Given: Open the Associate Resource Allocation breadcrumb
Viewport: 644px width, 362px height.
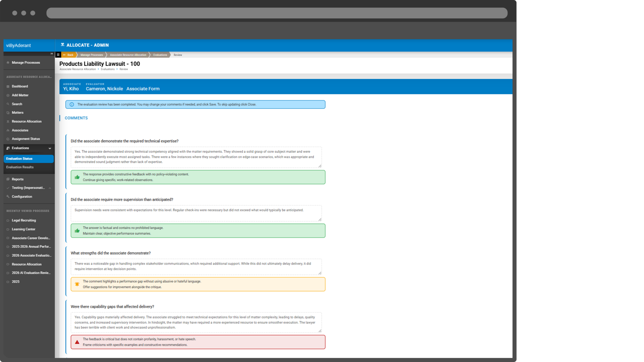Looking at the screenshot, I should coord(128,55).
